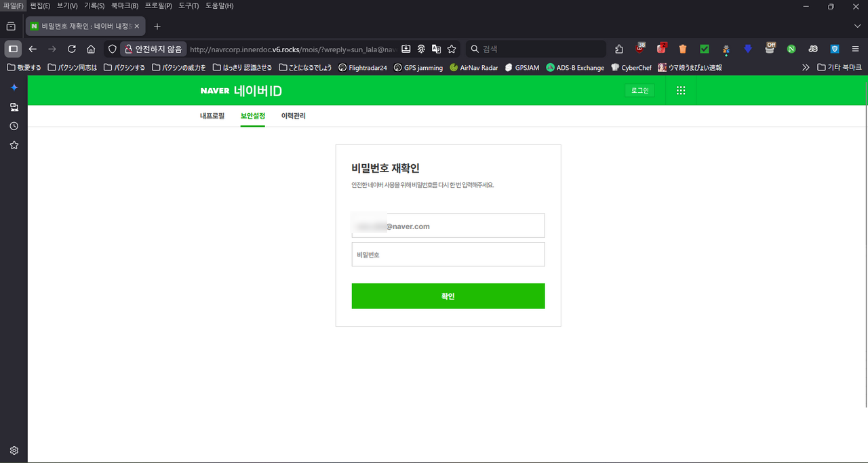Open the AirNav Radar bookmark

point(473,68)
